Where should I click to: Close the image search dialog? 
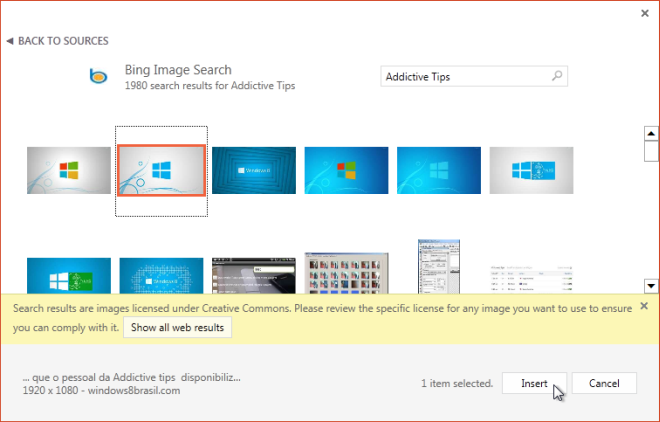tap(645, 13)
